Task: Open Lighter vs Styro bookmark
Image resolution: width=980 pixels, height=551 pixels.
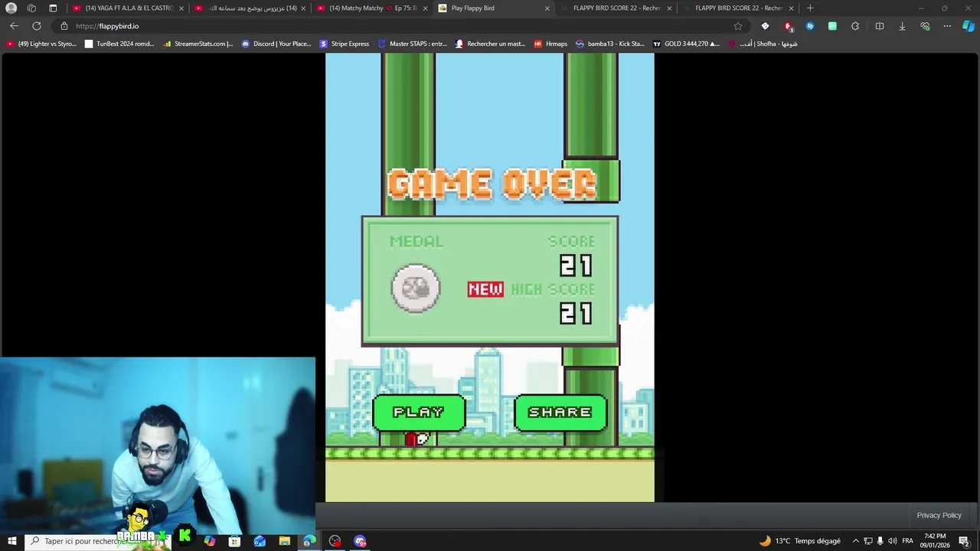Action: click(x=41, y=44)
